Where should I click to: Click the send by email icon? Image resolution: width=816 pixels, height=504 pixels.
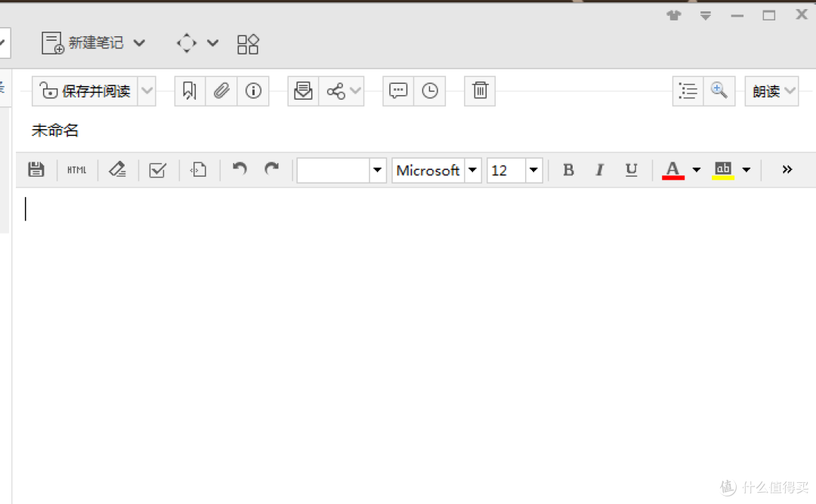pos(303,91)
